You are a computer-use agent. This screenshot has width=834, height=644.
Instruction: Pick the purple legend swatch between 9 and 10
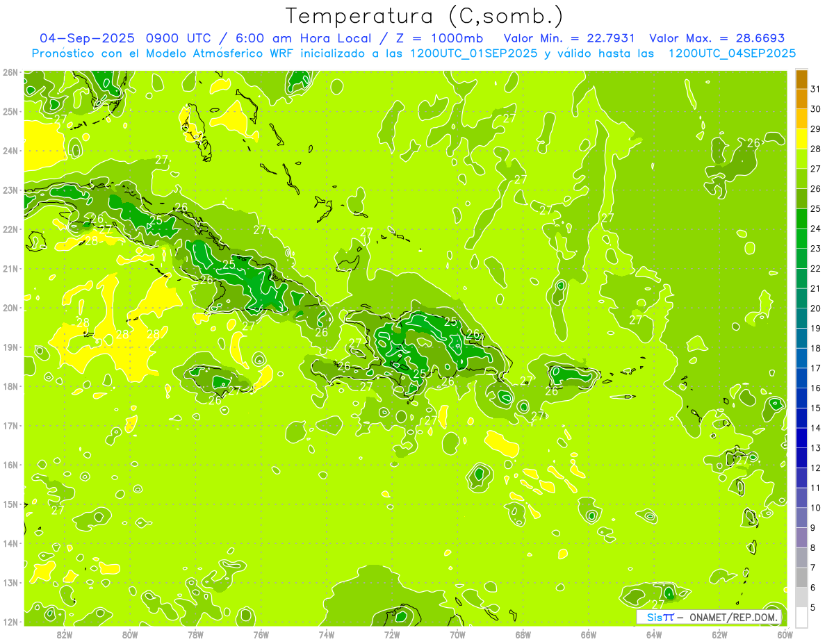(x=801, y=518)
